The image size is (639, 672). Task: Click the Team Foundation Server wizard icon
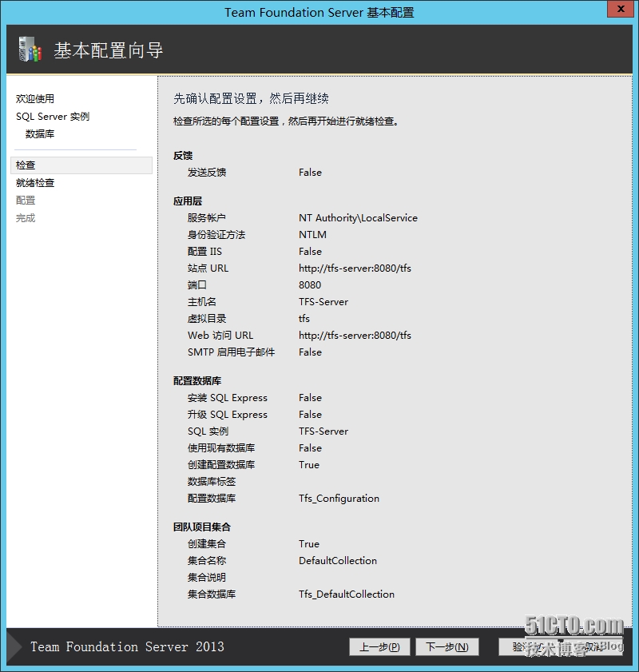30,50
